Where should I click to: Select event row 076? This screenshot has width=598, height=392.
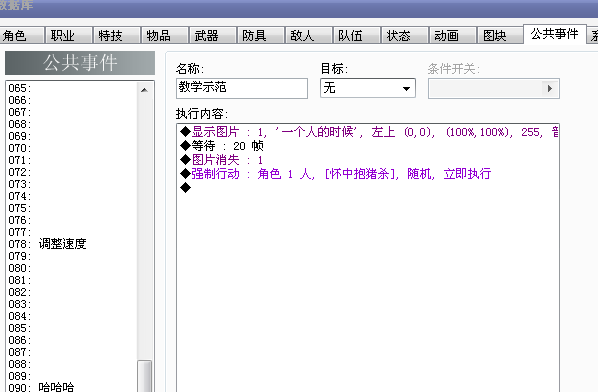point(72,220)
